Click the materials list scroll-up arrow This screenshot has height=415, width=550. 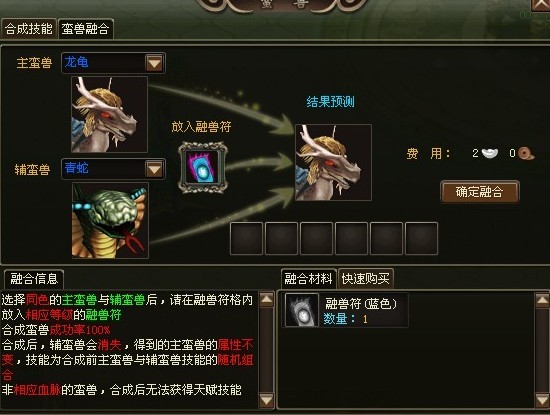542,300
